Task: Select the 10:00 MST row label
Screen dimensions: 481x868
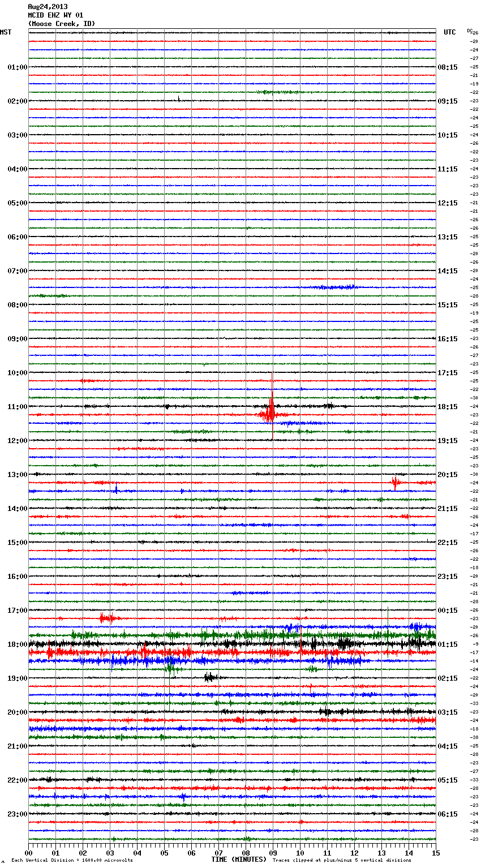Action: click(x=18, y=373)
